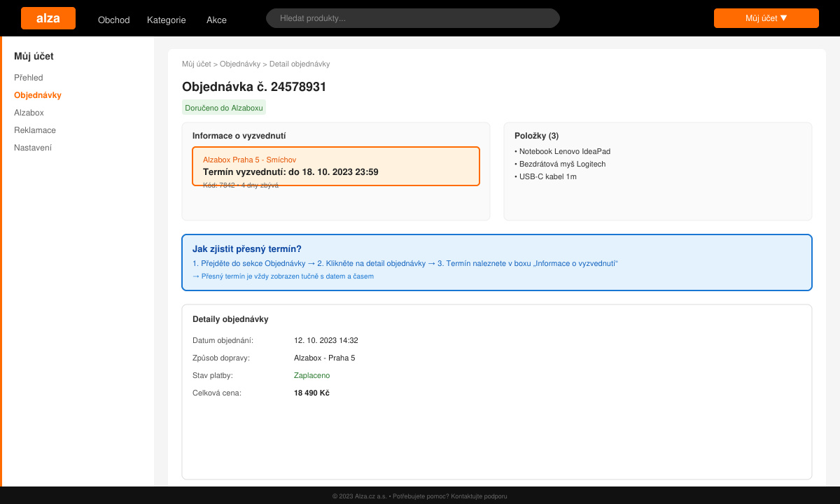Click the USB-C kabel 1m item
This screenshot has height=504, width=840.
(545, 176)
